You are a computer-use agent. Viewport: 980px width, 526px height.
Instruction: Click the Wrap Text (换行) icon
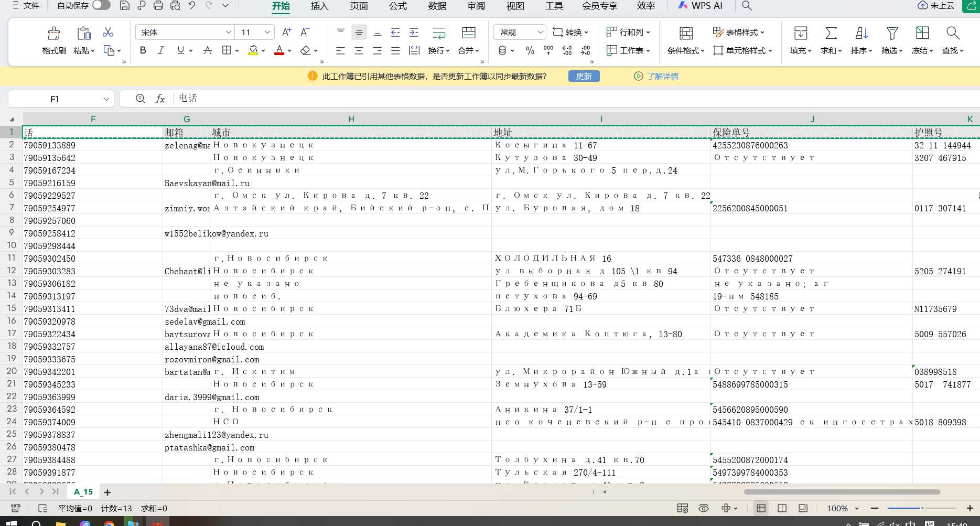pos(439,33)
